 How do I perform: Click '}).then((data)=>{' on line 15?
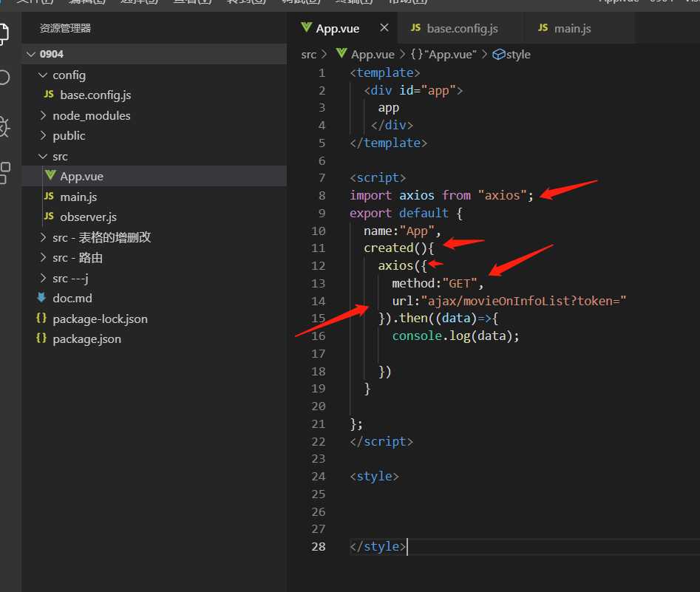pos(438,319)
